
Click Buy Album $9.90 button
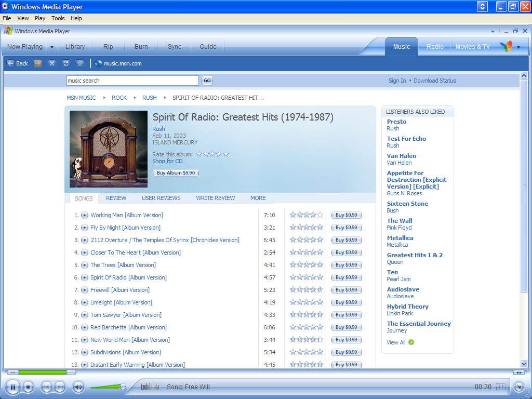tap(176, 173)
